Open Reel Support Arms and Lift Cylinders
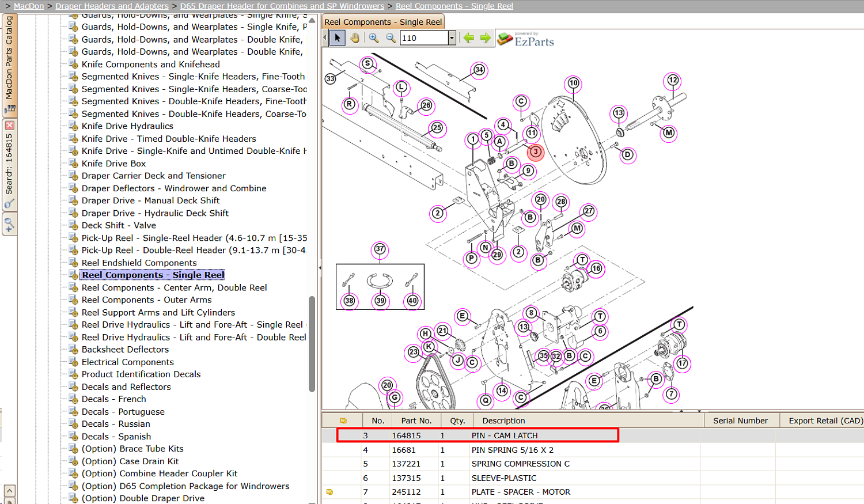Image resolution: width=864 pixels, height=504 pixels. tap(158, 312)
